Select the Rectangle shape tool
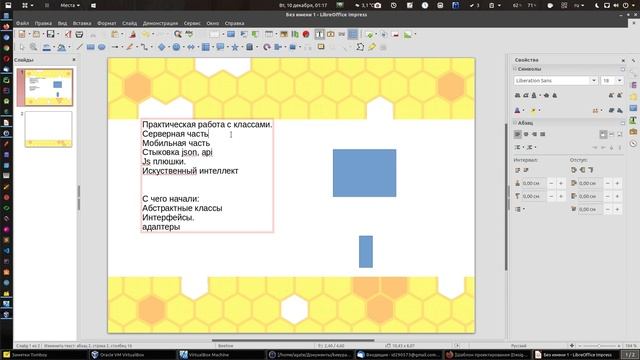 pos(91,47)
